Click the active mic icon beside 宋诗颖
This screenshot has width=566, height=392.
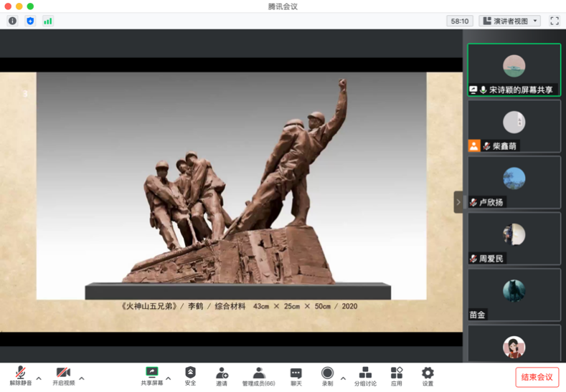[x=484, y=90]
